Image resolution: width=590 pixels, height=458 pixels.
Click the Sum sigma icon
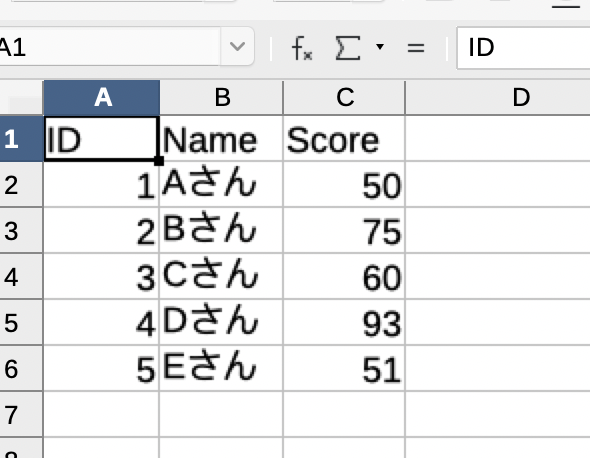[x=348, y=48]
